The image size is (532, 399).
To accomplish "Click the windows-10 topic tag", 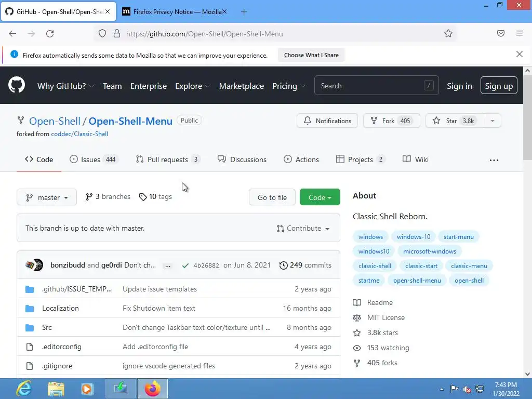I will click(x=413, y=237).
